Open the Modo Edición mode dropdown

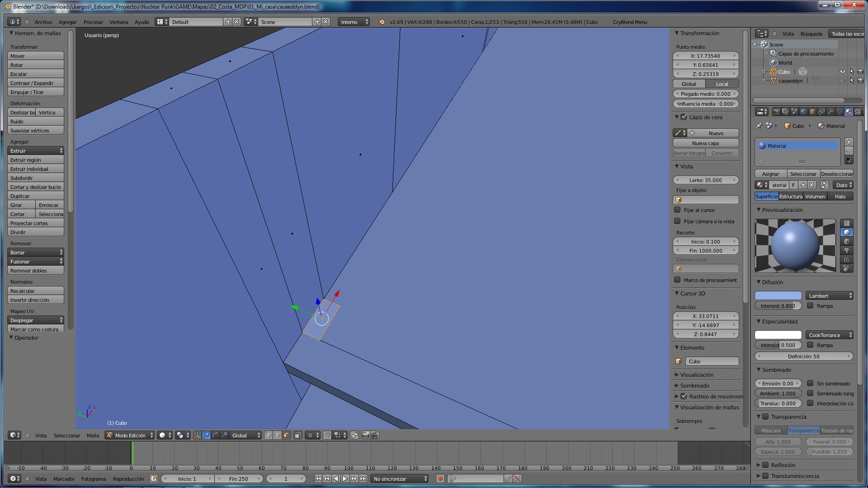coord(130,435)
